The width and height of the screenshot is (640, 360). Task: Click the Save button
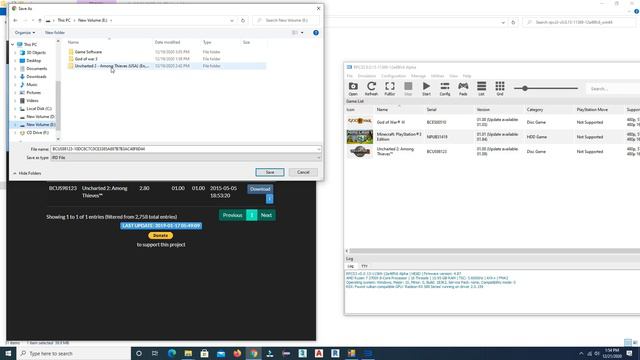click(x=270, y=172)
